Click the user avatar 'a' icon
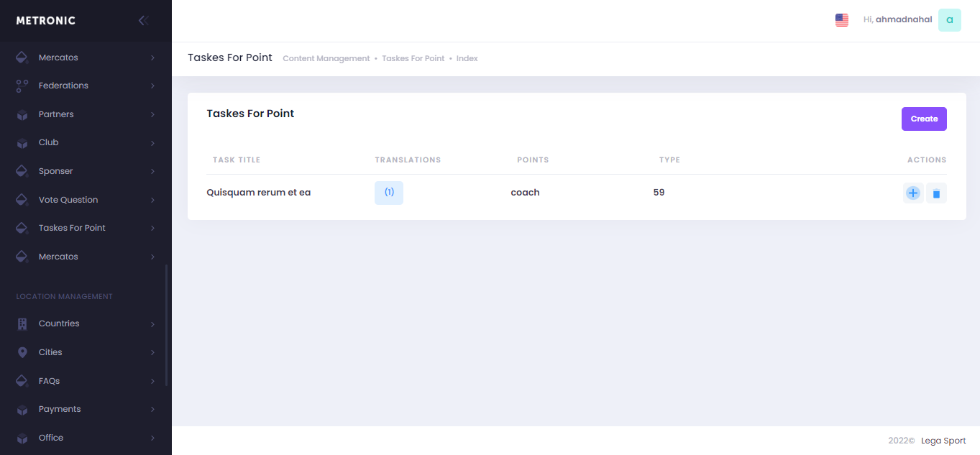 click(949, 20)
